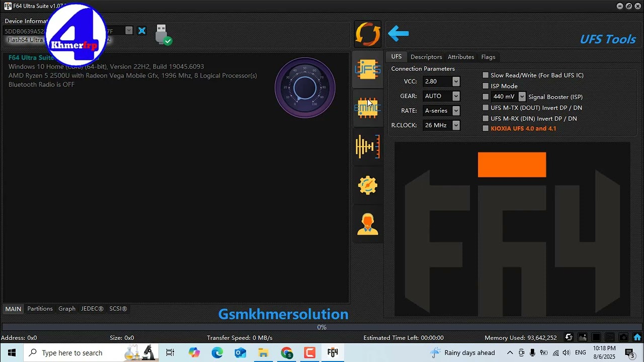Click the volume speaker tray icon
This screenshot has height=362, width=644.
tap(567, 353)
